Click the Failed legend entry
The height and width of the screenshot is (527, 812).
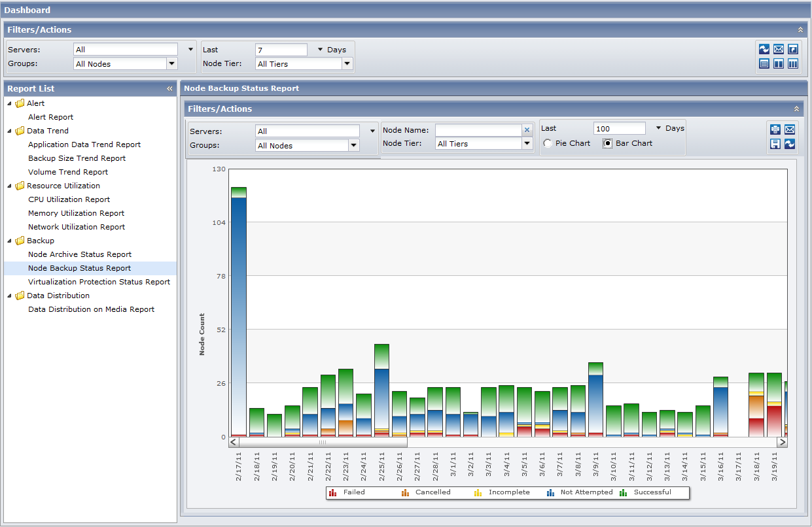click(347, 492)
